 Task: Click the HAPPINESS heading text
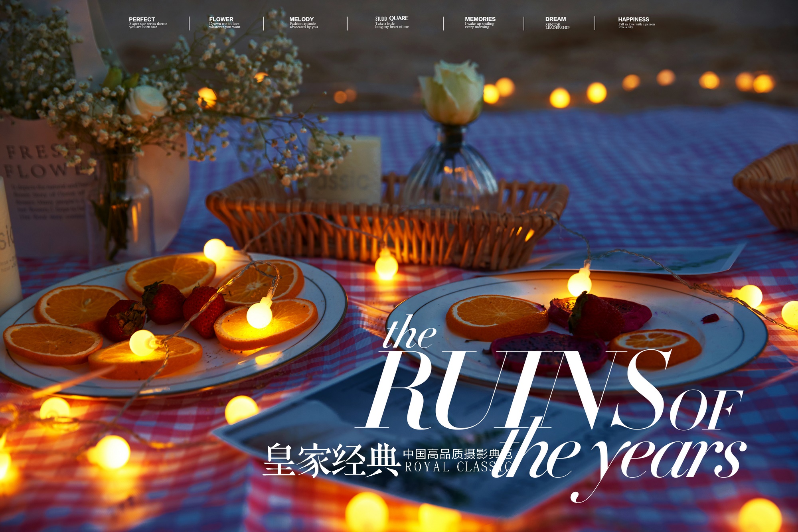pos(633,19)
